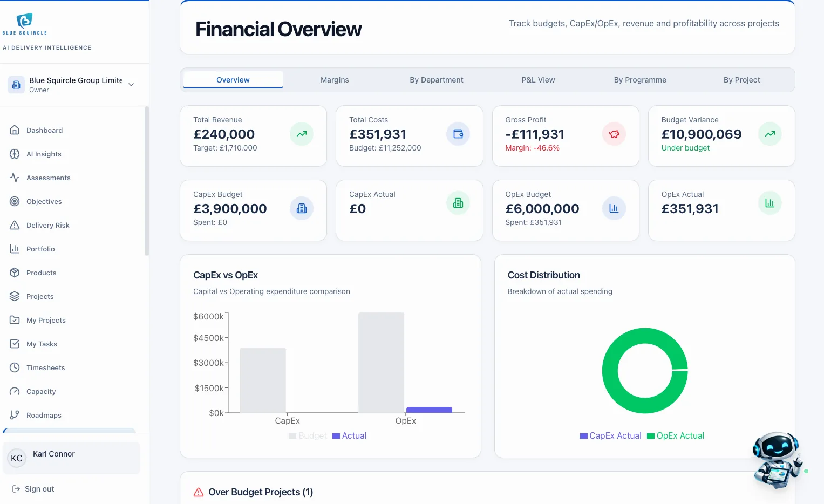Click the Gross Profit piggy bank icon
The width and height of the screenshot is (824, 504).
(x=614, y=134)
